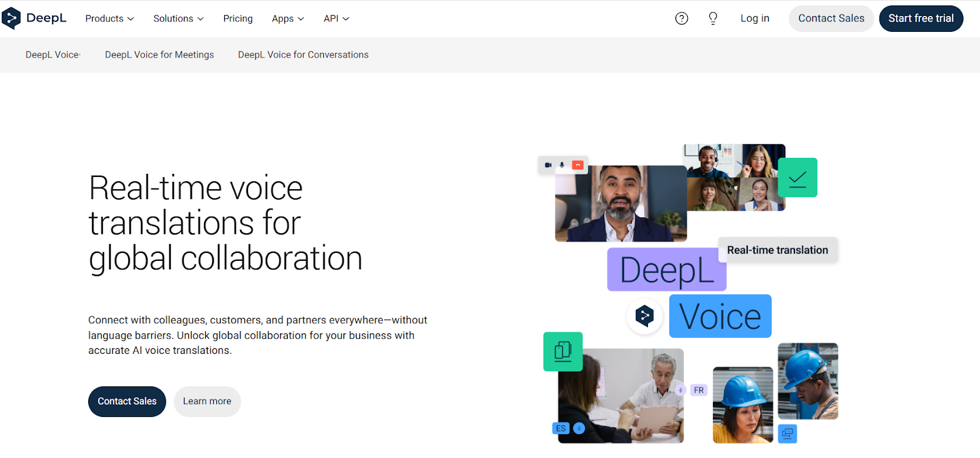Click the purple microphone dot beside FR
This screenshot has height=458, width=980.
click(x=680, y=390)
